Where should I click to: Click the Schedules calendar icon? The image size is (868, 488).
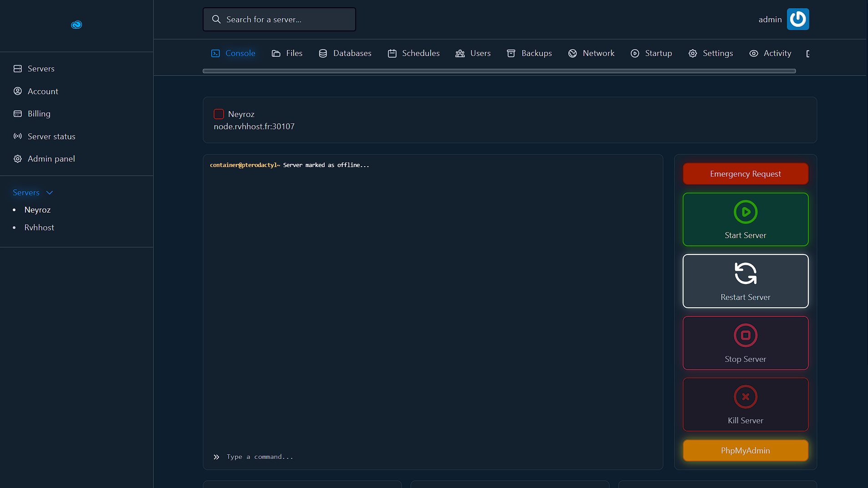(392, 53)
